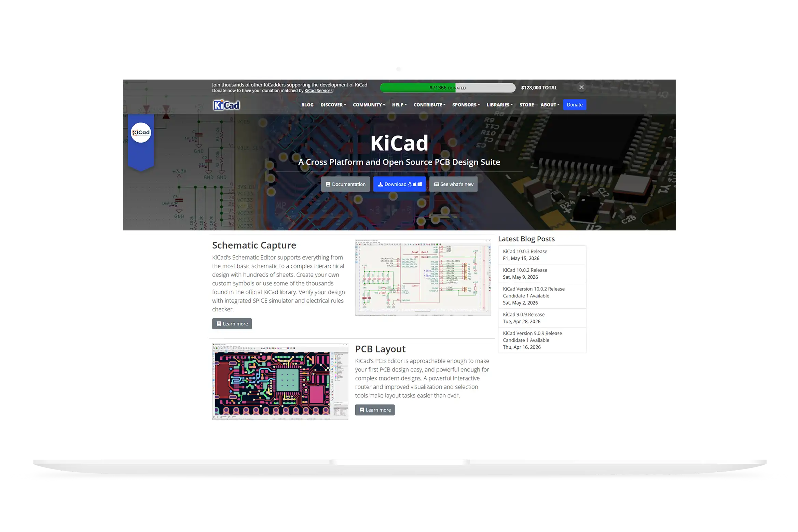This screenshot has height=532, width=798.
Task: Expand the LIBRARIES dropdown menu
Action: tap(499, 105)
